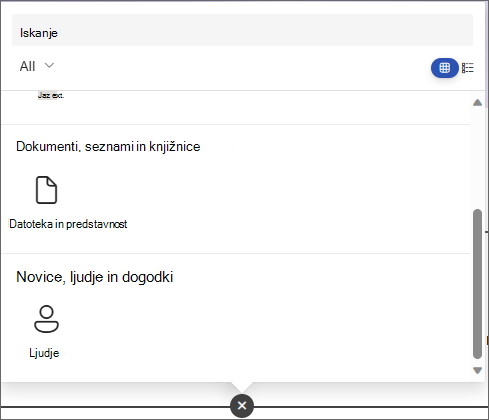Switch to the list view layout

click(x=468, y=68)
